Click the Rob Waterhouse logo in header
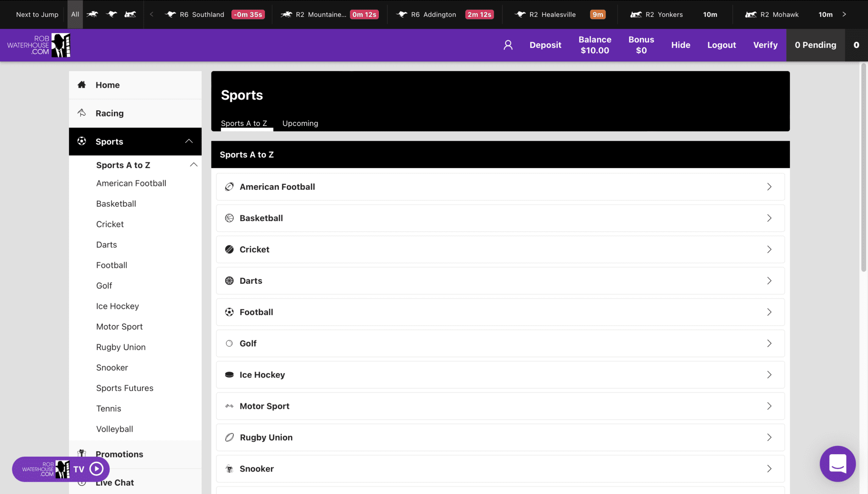This screenshot has width=868, height=494. [39, 45]
